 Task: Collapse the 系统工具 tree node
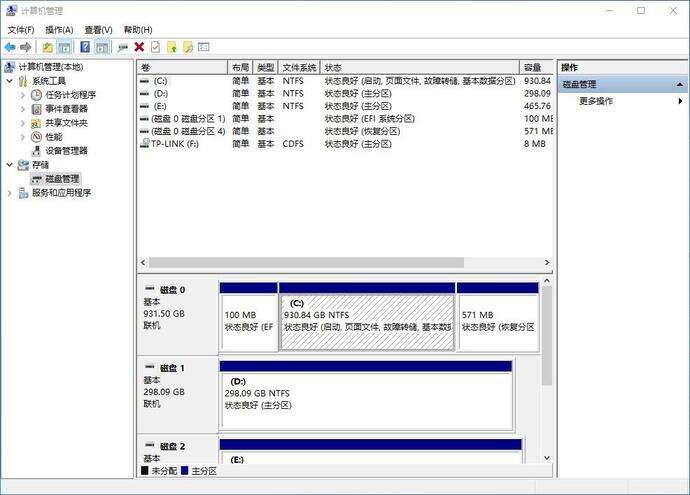(10, 81)
